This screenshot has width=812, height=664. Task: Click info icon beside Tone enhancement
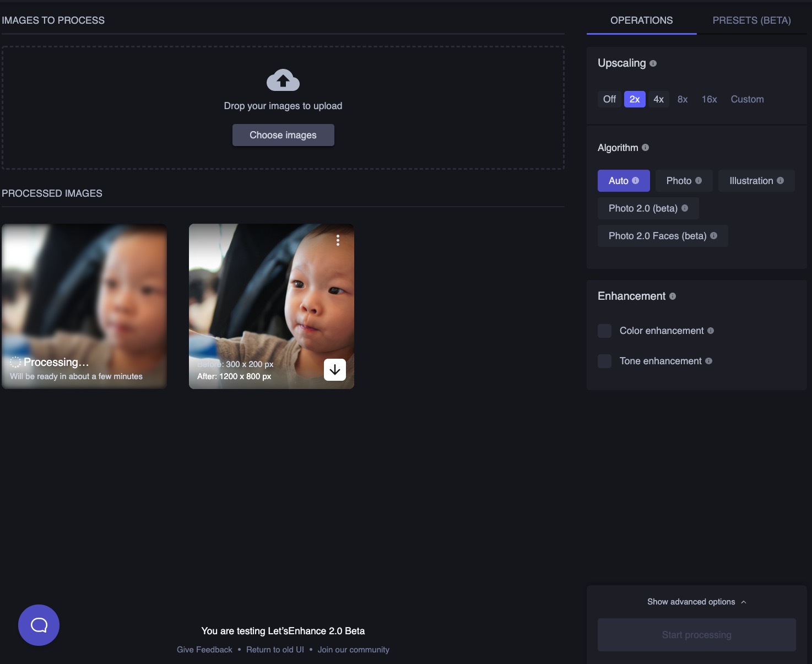tap(708, 361)
